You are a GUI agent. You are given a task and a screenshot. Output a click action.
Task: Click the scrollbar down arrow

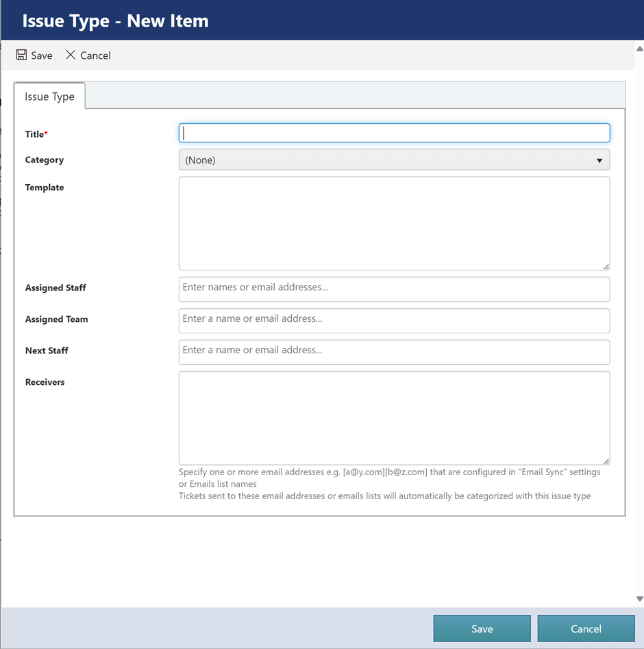(639, 598)
